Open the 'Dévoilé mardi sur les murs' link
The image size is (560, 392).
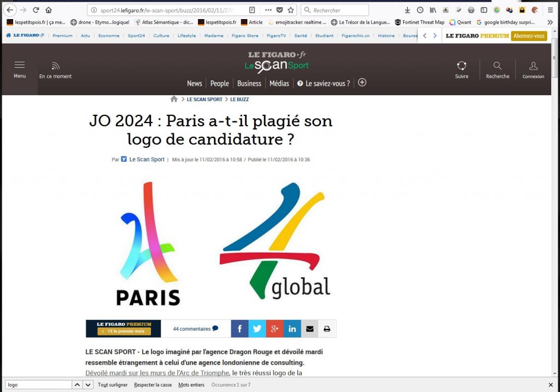157,373
